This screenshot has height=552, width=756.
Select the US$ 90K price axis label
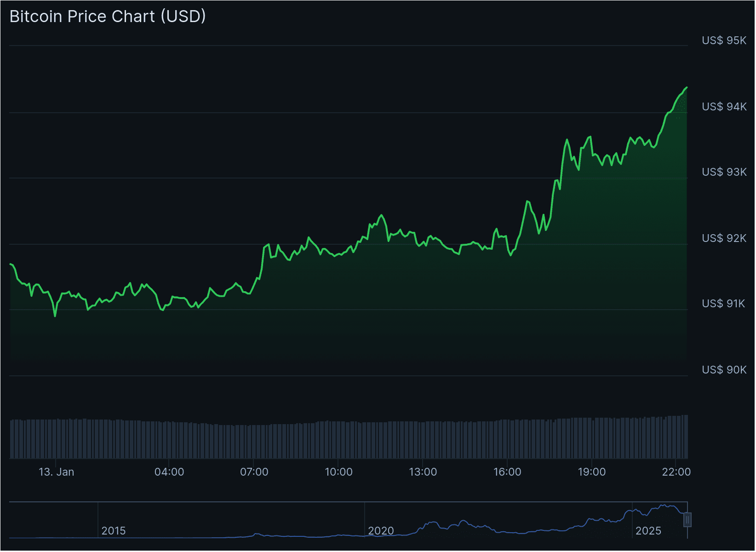pyautogui.click(x=723, y=370)
